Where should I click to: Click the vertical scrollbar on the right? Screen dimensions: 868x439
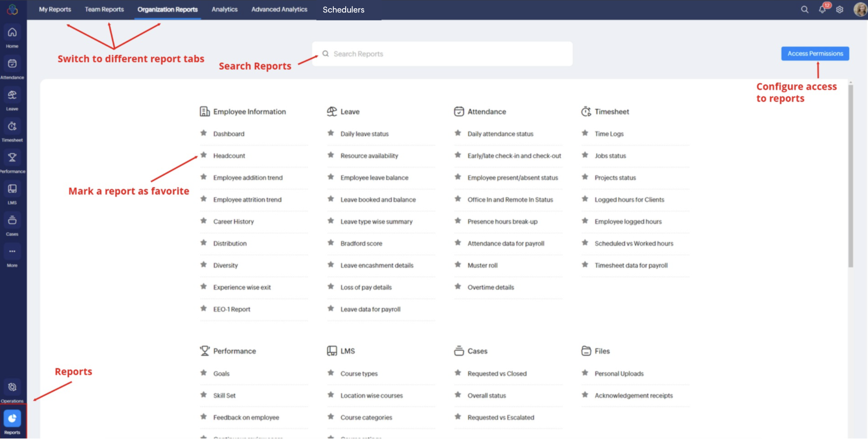click(x=851, y=175)
